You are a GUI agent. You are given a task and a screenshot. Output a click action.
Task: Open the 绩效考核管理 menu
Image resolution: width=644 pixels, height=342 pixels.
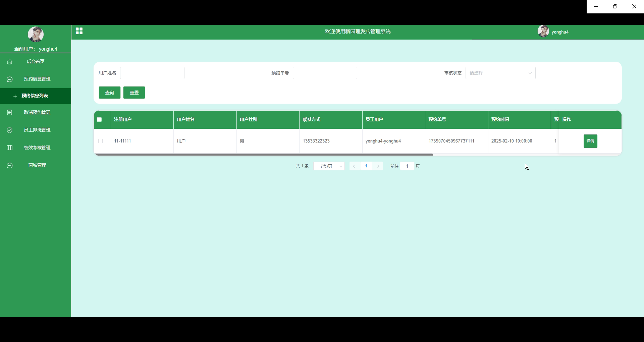(36, 148)
